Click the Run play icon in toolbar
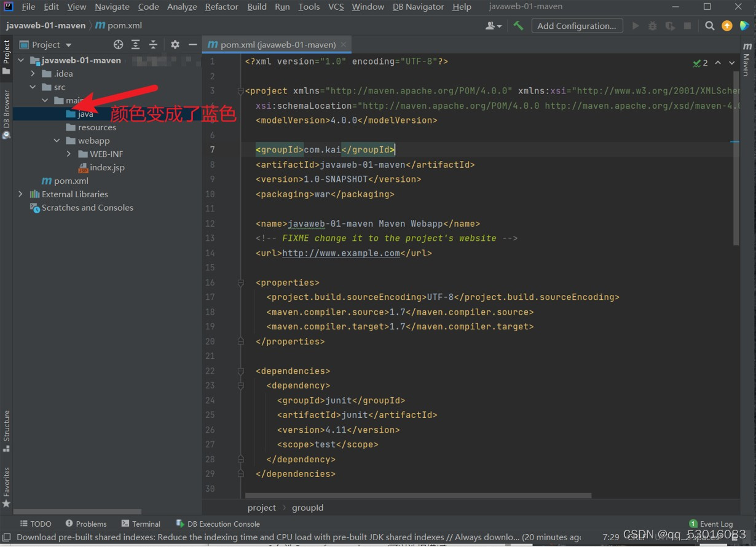Screen dimensions: 756x547 636,26
